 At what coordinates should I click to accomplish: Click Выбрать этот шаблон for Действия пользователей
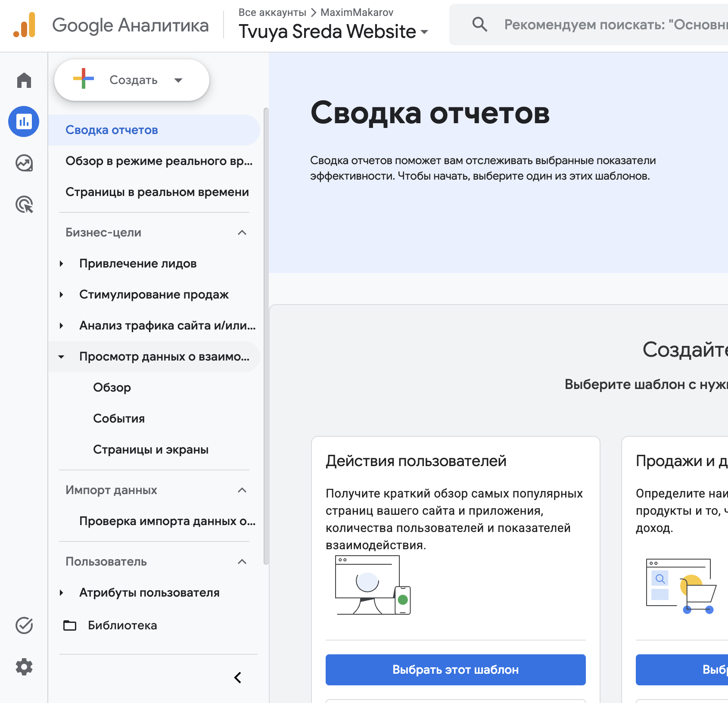[x=456, y=670]
